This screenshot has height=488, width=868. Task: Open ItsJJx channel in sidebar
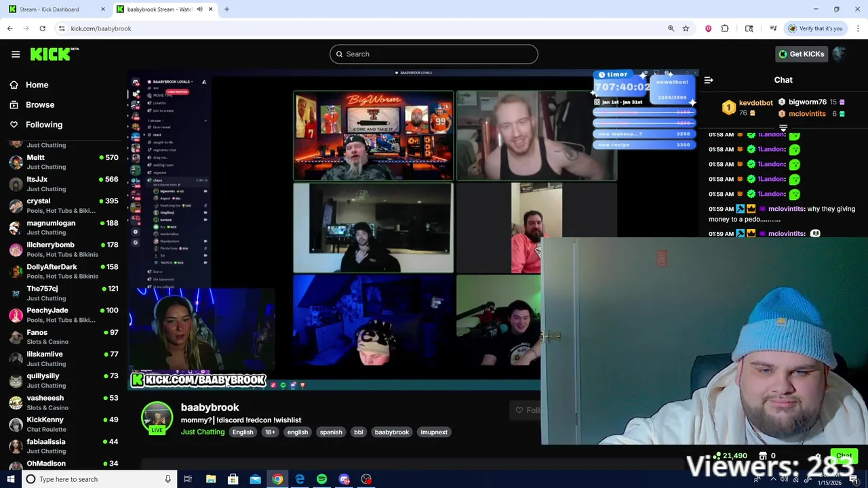[x=64, y=184]
